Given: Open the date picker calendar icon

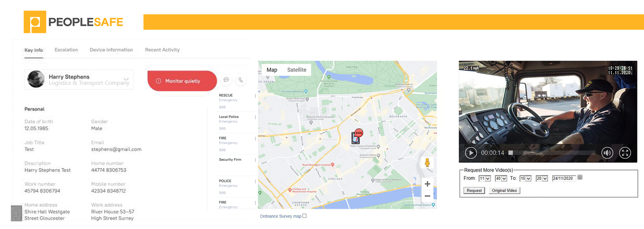Looking at the screenshot, I should 580,177.
